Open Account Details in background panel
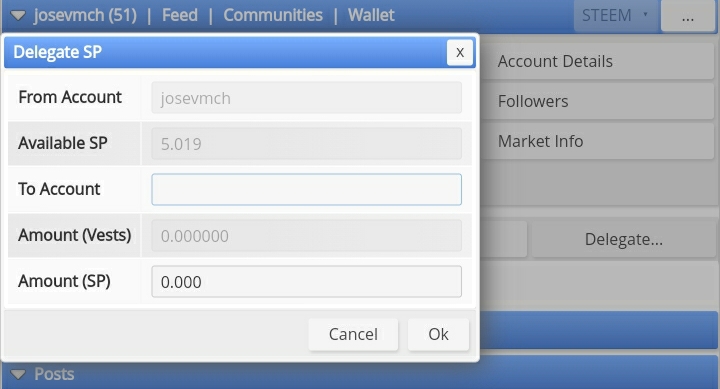 coord(597,61)
